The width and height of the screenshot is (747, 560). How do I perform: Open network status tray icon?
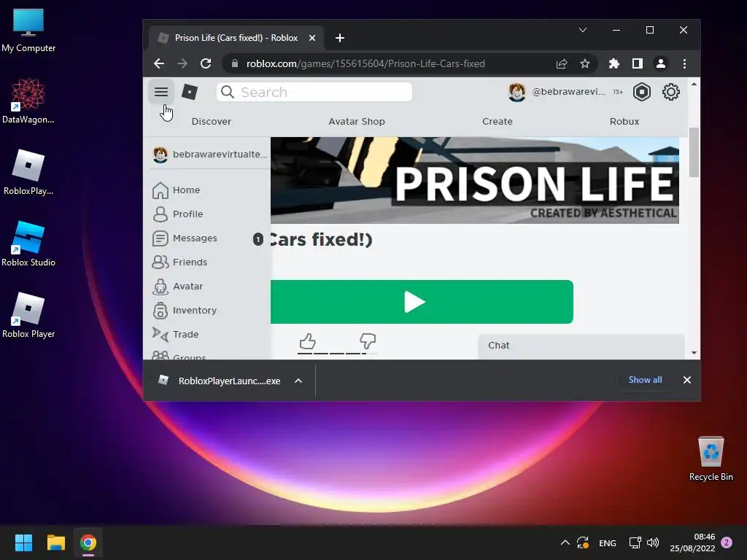pyautogui.click(x=635, y=542)
